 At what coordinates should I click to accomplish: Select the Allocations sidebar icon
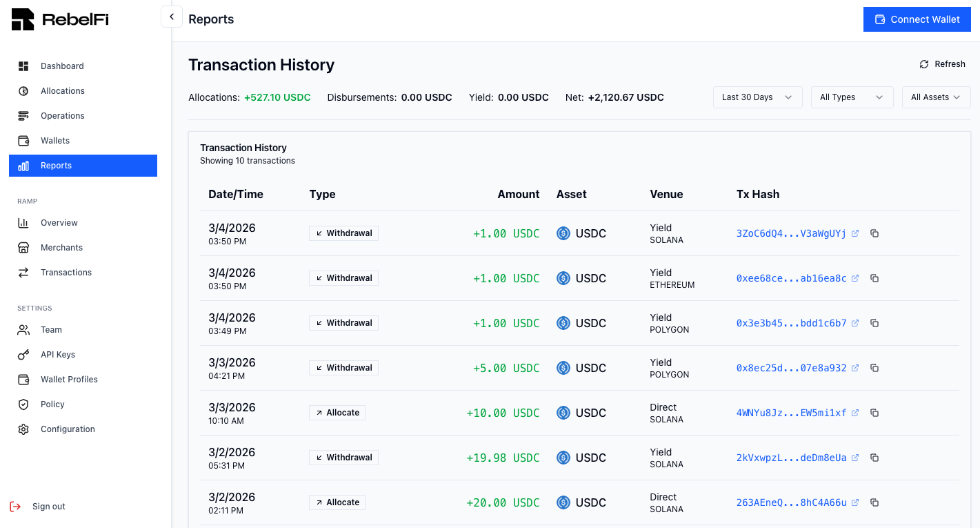(23, 90)
